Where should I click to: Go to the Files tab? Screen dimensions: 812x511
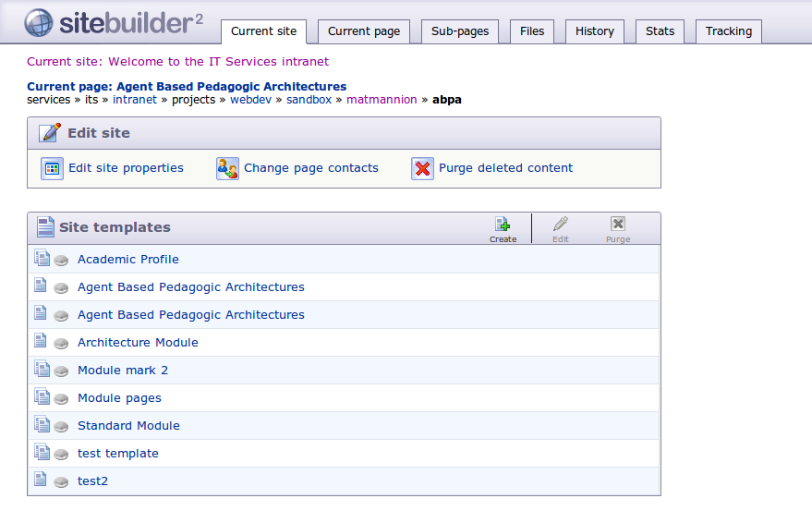click(x=532, y=31)
